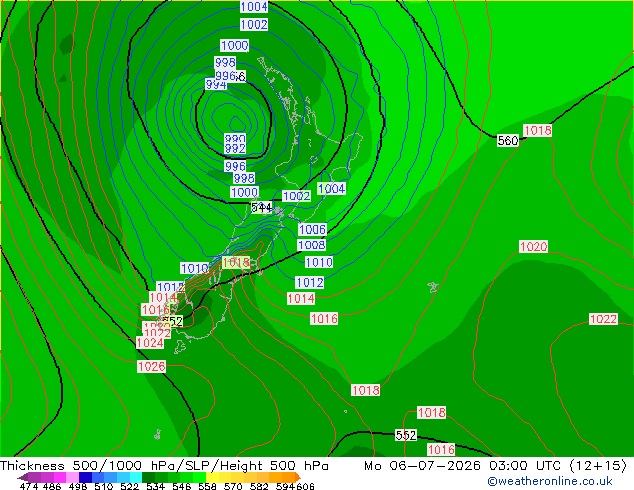Click the 1018 label next to blue 1010 label

point(236,263)
